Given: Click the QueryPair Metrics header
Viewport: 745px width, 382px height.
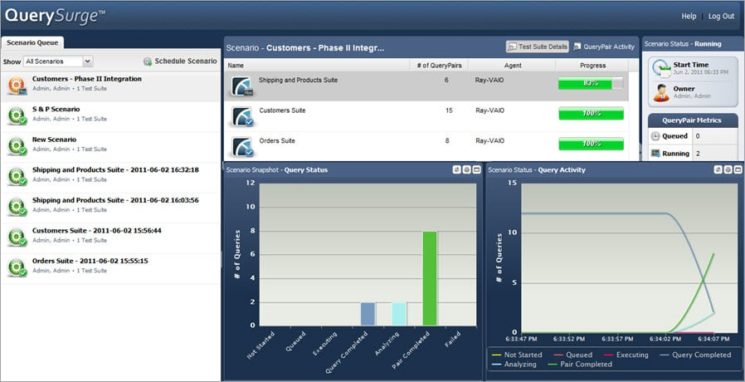Looking at the screenshot, I should coord(692,121).
